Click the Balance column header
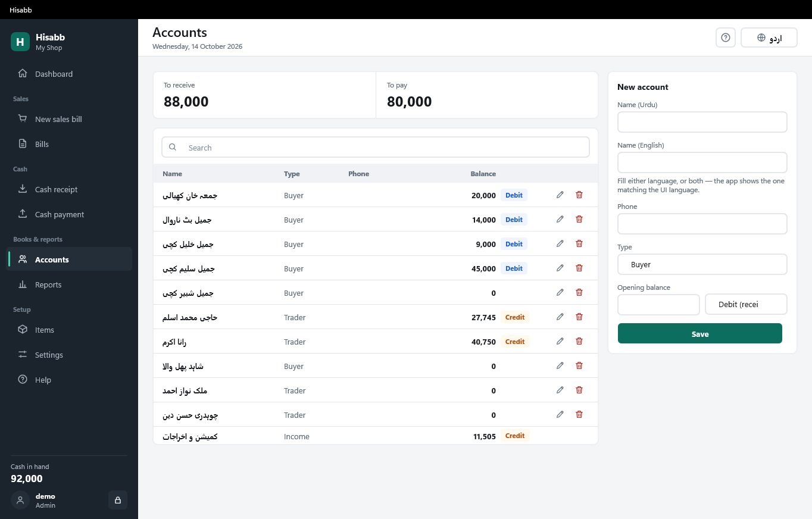 [x=483, y=174]
